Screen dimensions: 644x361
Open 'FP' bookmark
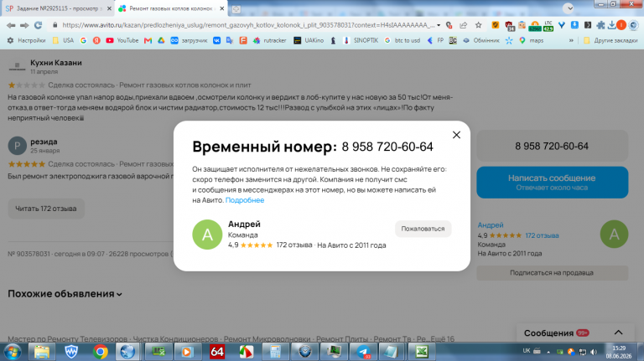pos(435,40)
